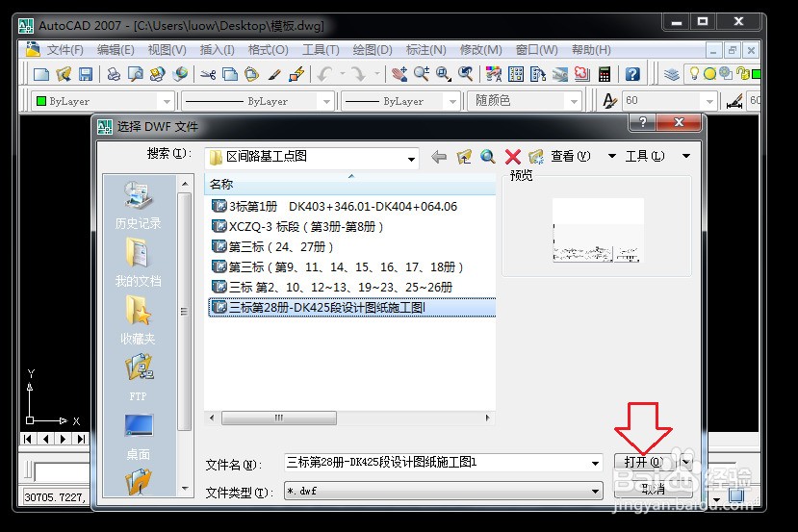Click the 取消 cancel button
This screenshot has height=532, width=798.
pos(654,489)
